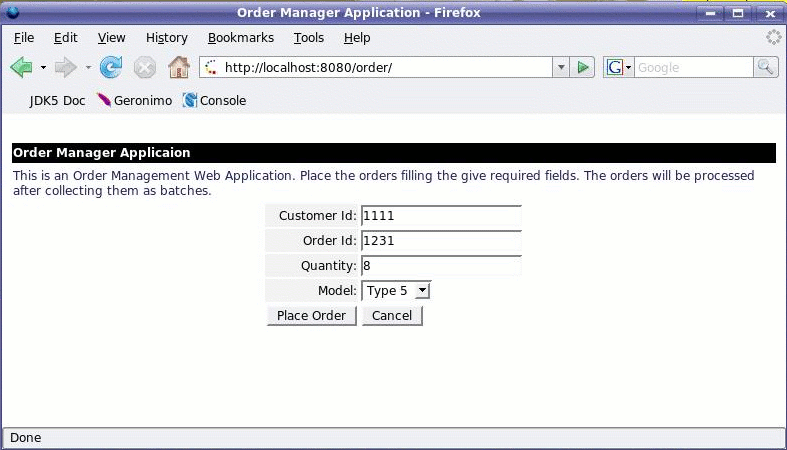Click the grey Forward arrow
The image size is (787, 450).
pyautogui.click(x=65, y=67)
